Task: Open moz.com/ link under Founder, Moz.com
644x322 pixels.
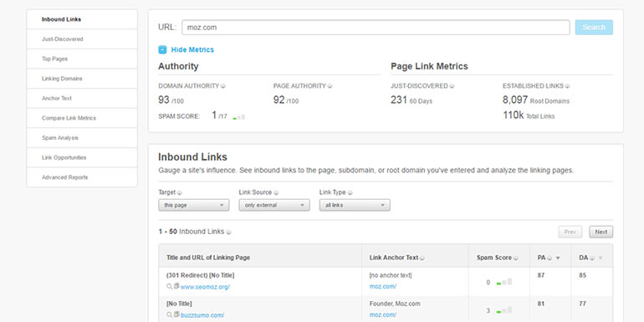Action: [383, 315]
